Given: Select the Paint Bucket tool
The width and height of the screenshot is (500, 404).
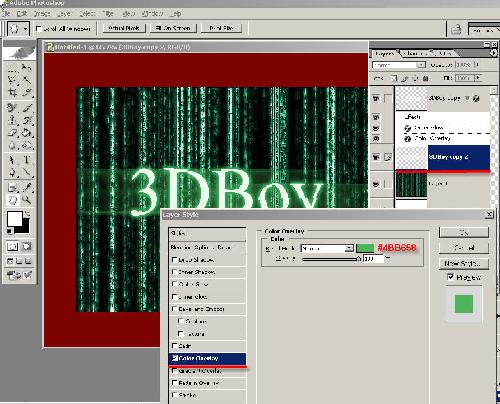Looking at the screenshot, I should pyautogui.click(x=27, y=133).
